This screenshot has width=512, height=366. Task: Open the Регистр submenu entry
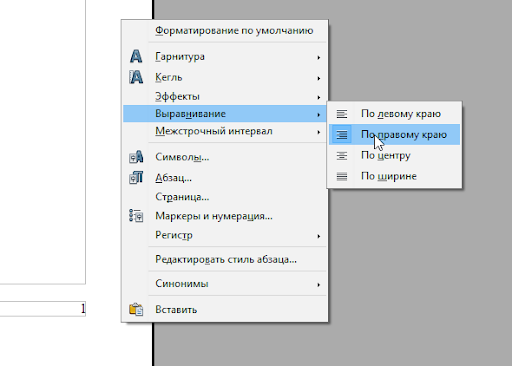click(x=225, y=235)
